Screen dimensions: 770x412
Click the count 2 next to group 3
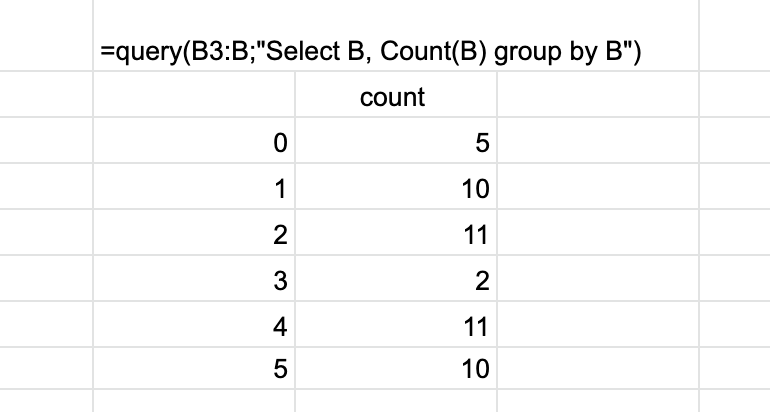pos(396,278)
